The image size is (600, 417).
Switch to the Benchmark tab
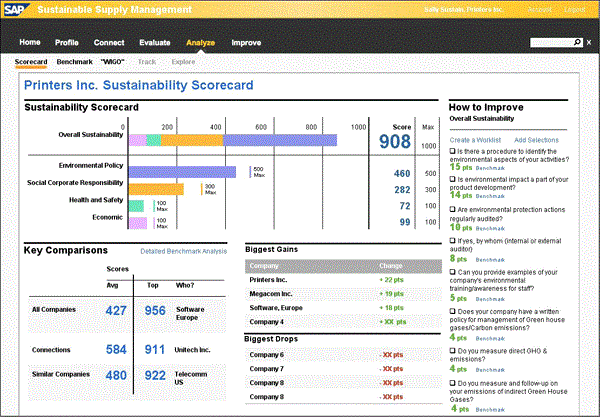(75, 62)
